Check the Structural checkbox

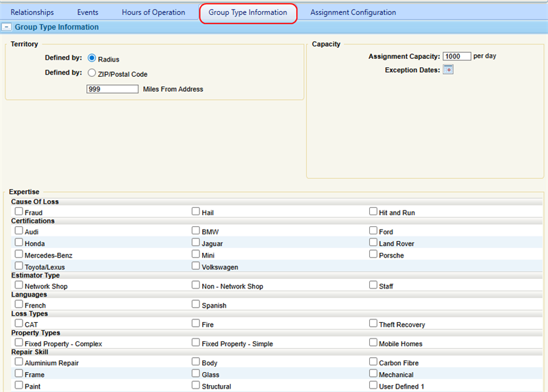196,385
